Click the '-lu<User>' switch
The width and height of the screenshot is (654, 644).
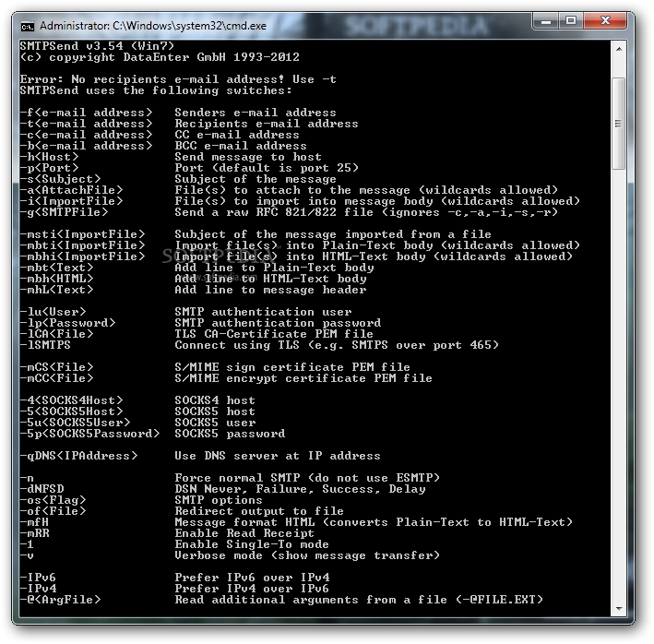pos(53,312)
